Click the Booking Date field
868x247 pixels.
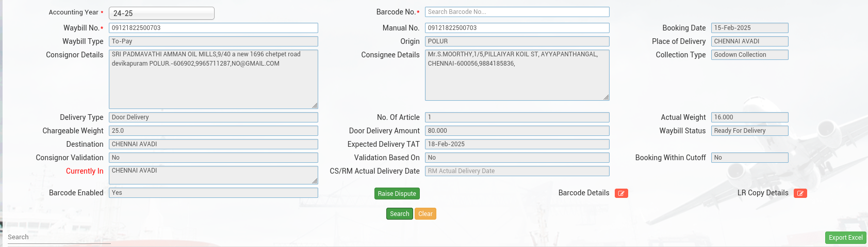point(749,28)
